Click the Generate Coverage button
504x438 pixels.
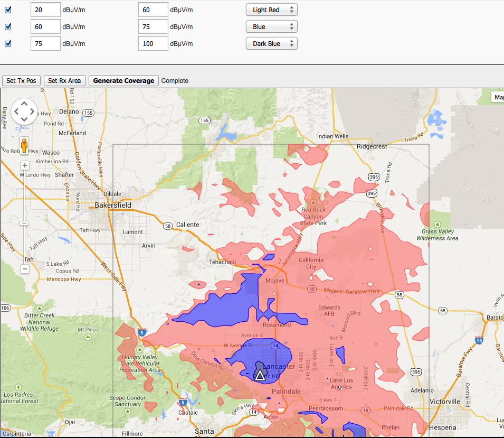coord(124,80)
